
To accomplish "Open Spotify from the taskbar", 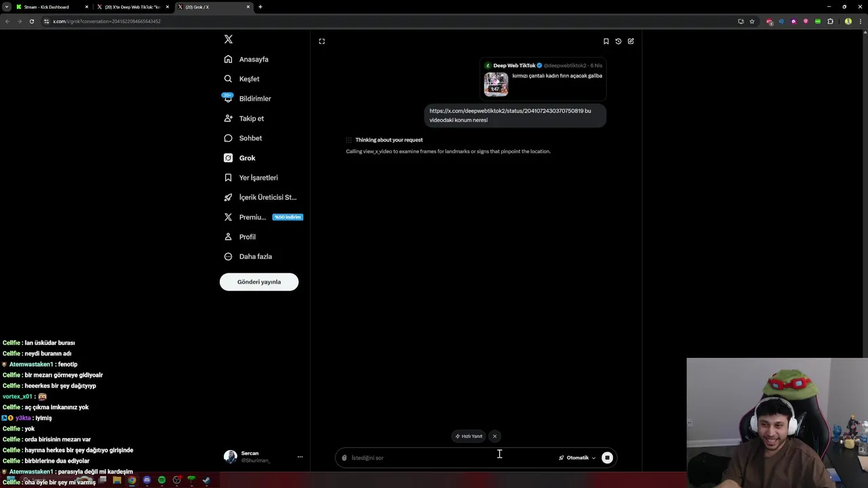I will (x=161, y=481).
